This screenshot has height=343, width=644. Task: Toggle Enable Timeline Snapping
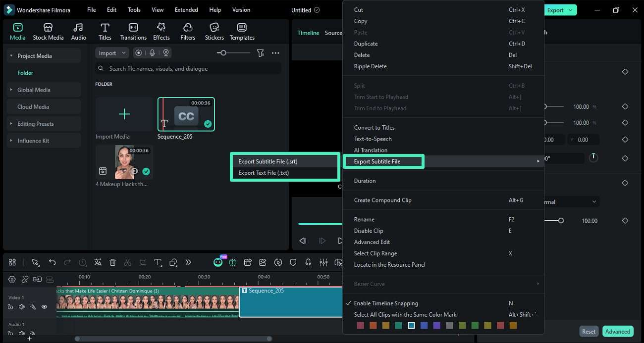pyautogui.click(x=386, y=303)
